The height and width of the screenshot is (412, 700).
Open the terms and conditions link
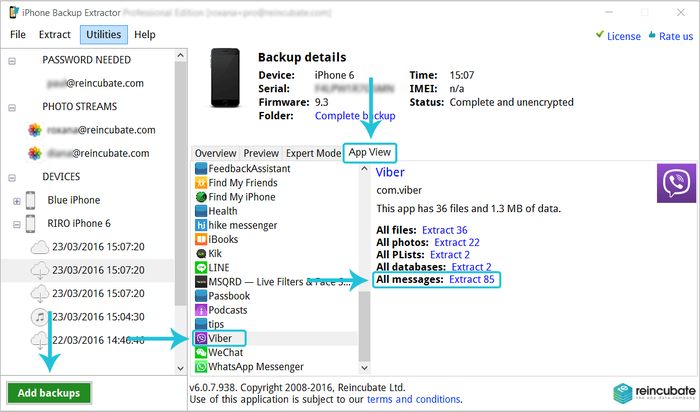point(413,399)
